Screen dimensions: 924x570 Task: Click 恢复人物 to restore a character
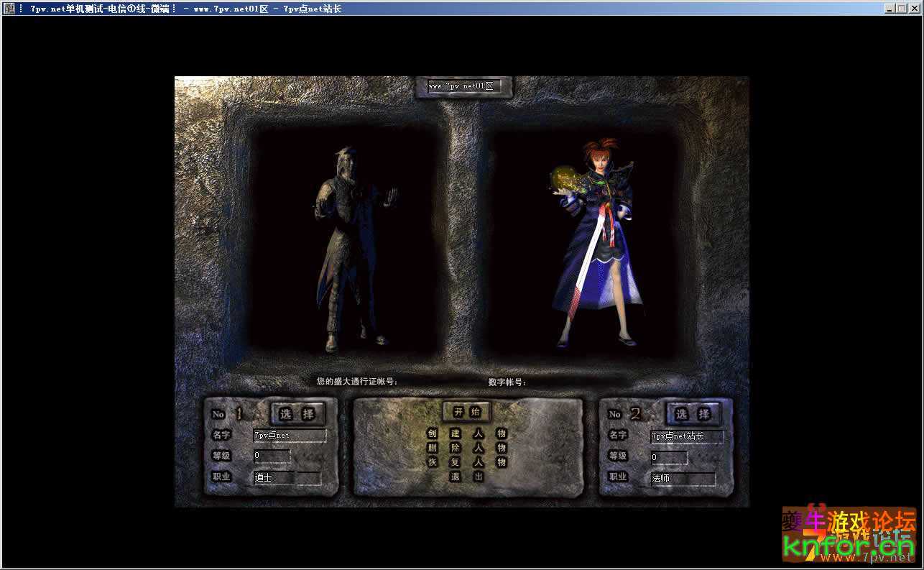pos(467,462)
